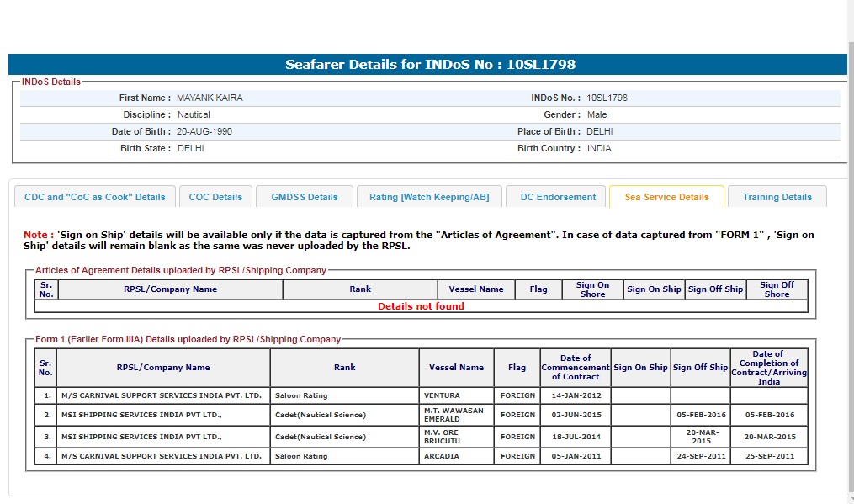Viewport: 854px width, 504px height.
Task: Switch to the COC Details tab
Action: pos(215,197)
